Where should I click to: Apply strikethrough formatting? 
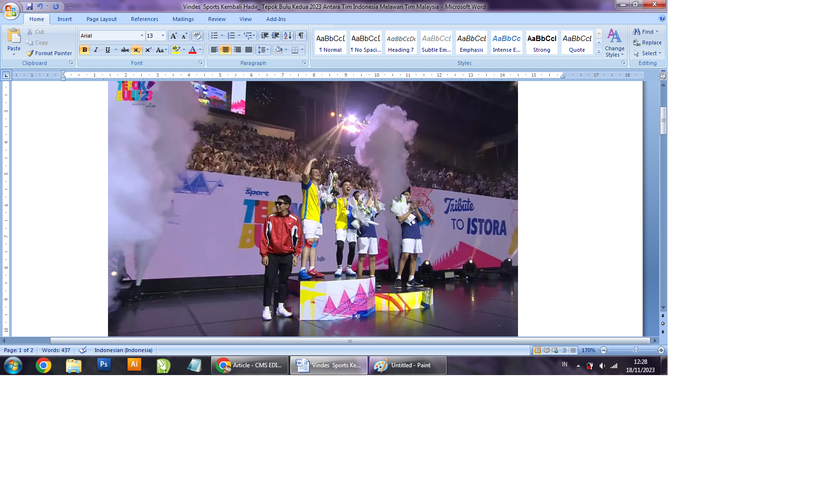pyautogui.click(x=125, y=50)
